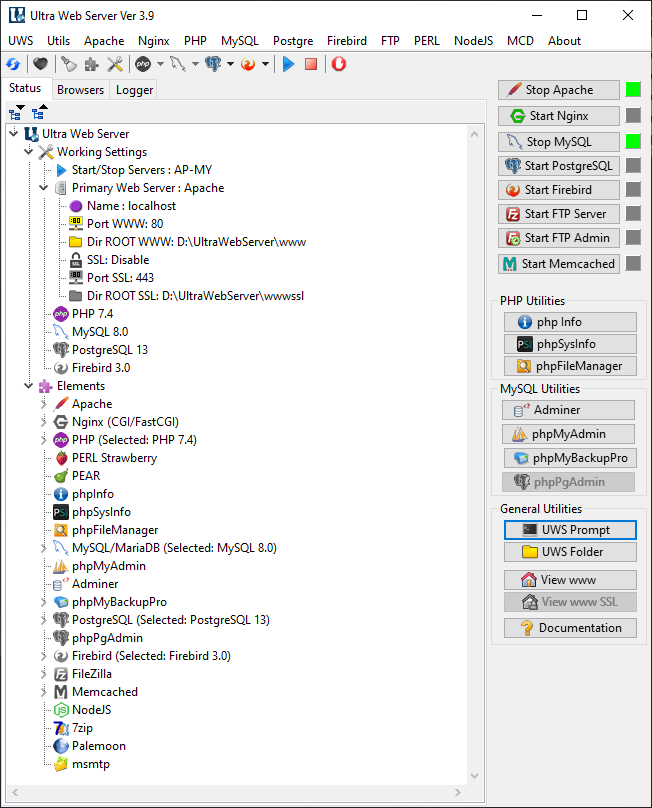Expand the PHP (Selected: PHP 7.4) node
This screenshot has width=652, height=808.
pos(44,440)
